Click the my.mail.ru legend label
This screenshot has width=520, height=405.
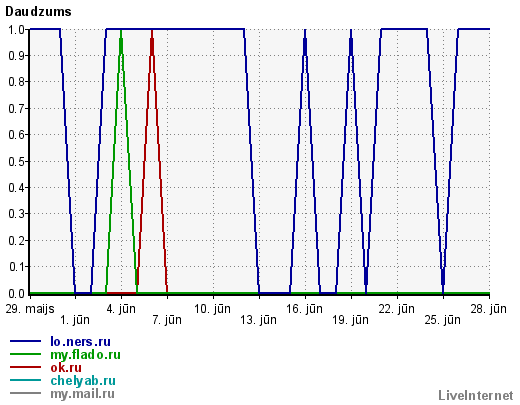click(82, 394)
